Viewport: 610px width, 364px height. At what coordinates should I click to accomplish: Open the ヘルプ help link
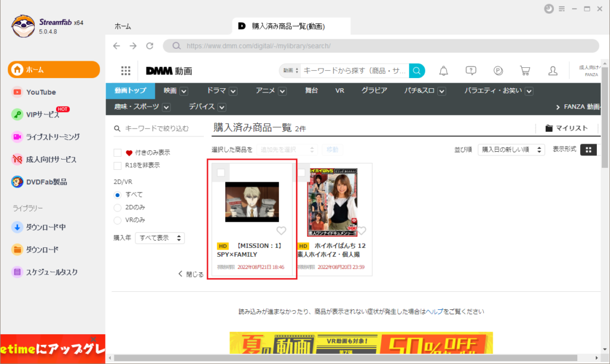tap(434, 312)
